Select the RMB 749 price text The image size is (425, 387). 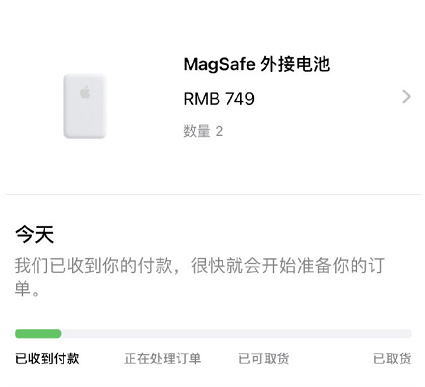coord(219,99)
